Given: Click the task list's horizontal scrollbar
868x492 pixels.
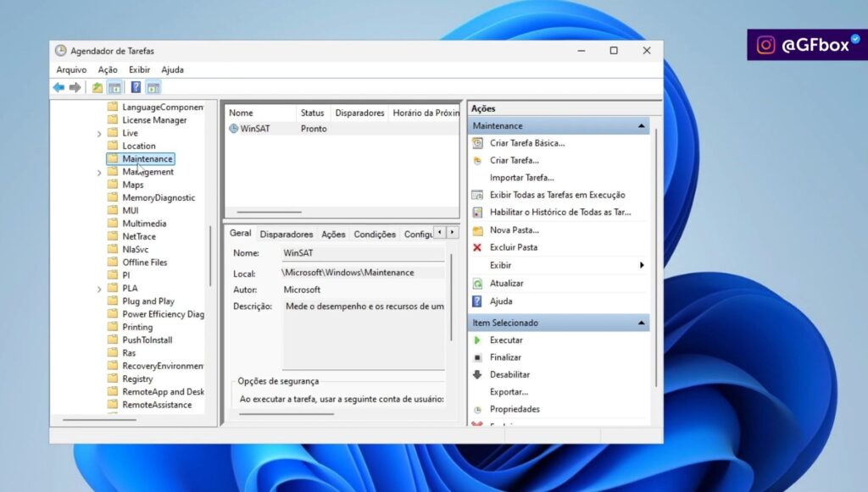Looking at the screenshot, I should [270, 212].
